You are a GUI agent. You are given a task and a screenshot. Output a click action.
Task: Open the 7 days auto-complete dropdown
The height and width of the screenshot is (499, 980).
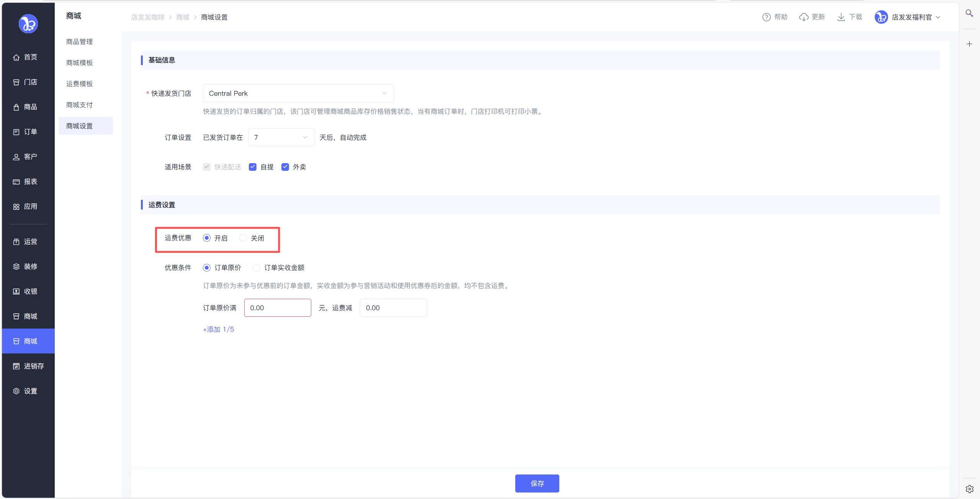pyautogui.click(x=281, y=137)
